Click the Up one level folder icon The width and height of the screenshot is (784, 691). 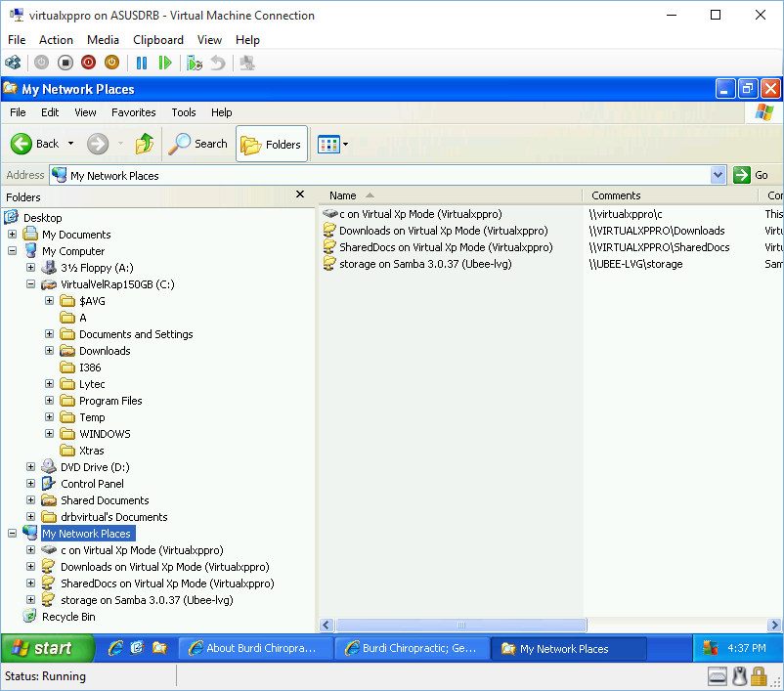pos(145,144)
